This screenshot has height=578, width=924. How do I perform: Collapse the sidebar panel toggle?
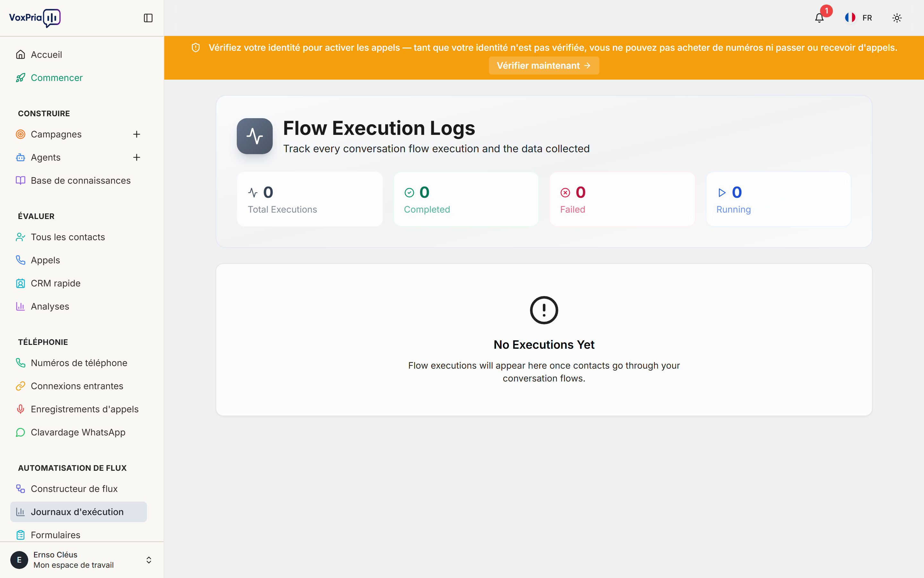tap(148, 18)
